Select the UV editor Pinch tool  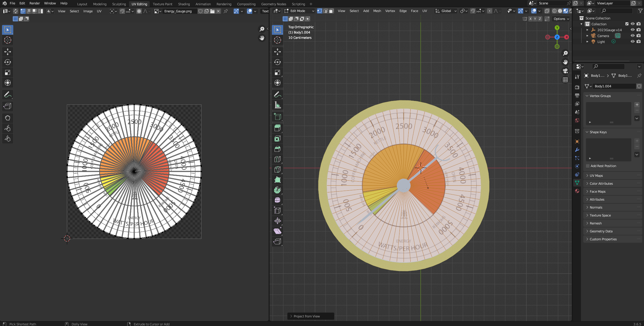8,139
